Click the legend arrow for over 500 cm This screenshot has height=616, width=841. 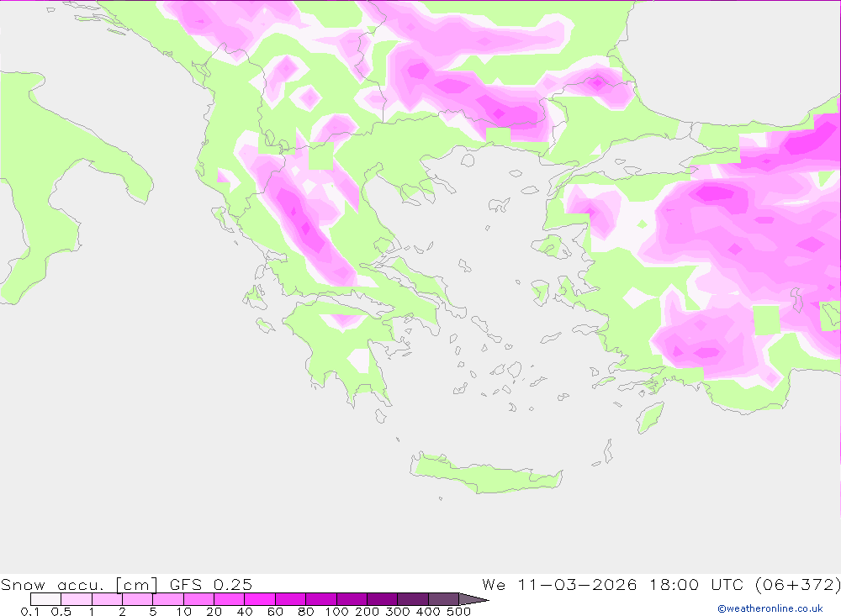[x=473, y=599]
